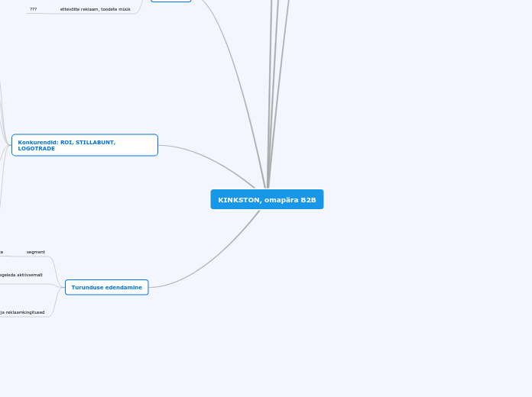Select the Turunduse edendamine node
The image size is (532, 397).
[107, 288]
